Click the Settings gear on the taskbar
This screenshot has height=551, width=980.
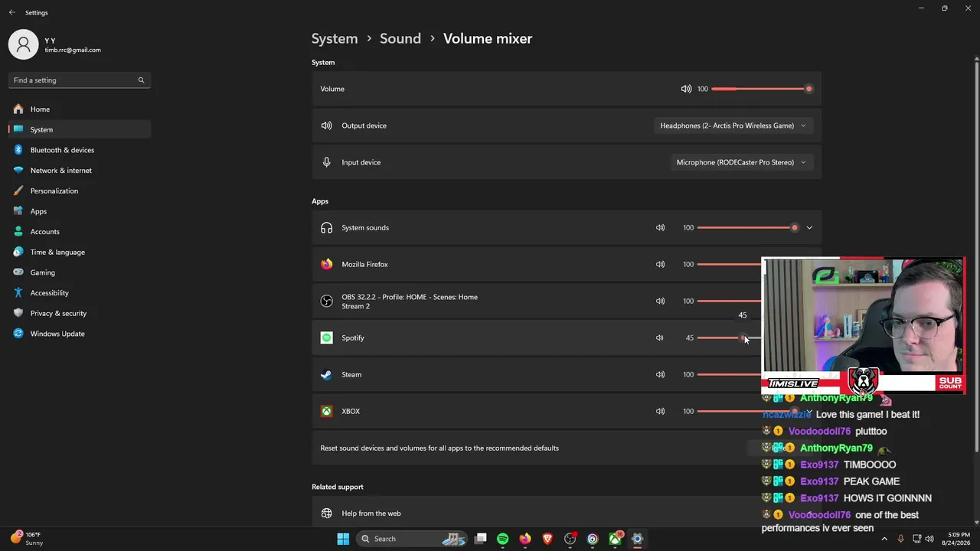click(x=637, y=539)
